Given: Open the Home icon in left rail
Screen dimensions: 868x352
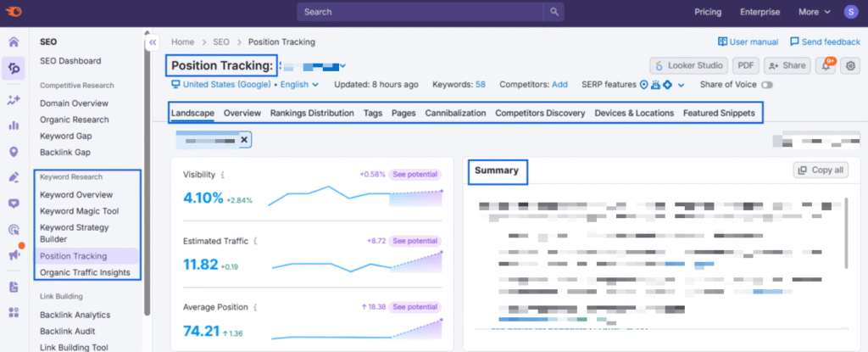Looking at the screenshot, I should pyautogui.click(x=14, y=42).
